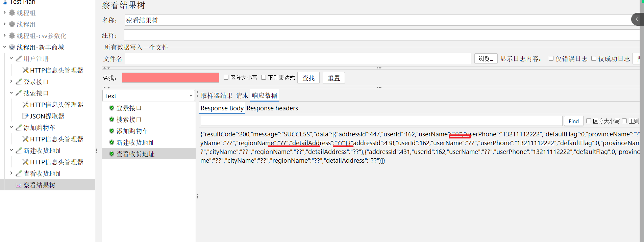Click the 察看结果树 listener chart icon
The image size is (644, 242).
click(x=19, y=185)
